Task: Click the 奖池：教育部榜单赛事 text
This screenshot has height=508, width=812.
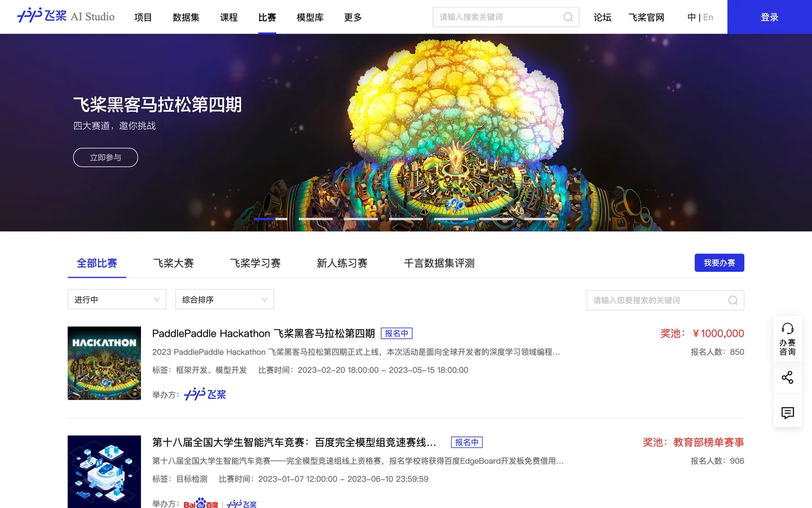Action: 694,443
